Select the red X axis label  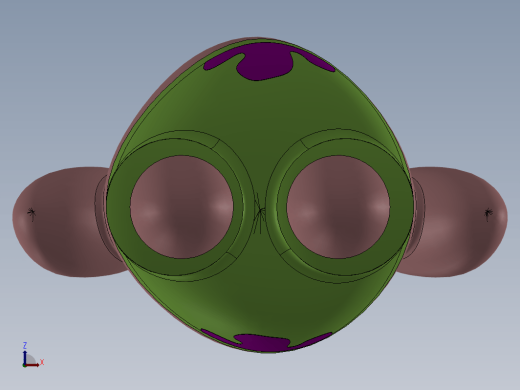(x=42, y=362)
